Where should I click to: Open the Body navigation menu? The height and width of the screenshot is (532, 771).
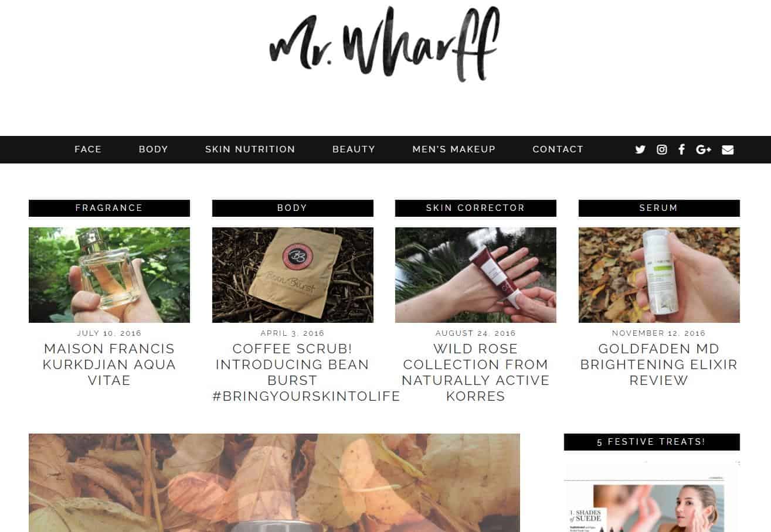(x=154, y=149)
